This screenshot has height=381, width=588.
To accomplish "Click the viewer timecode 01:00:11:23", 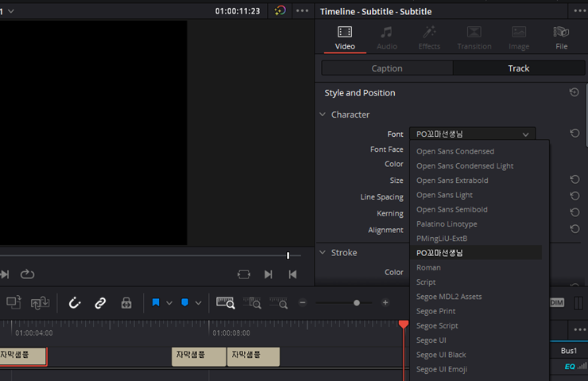I will coord(238,11).
